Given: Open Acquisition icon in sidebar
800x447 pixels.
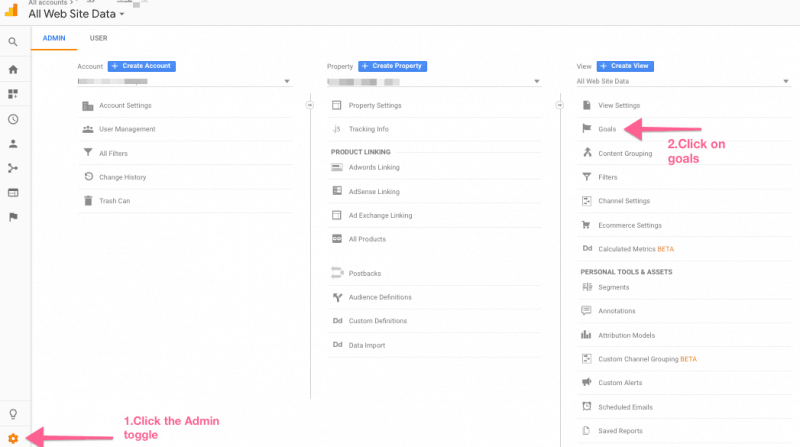Looking at the screenshot, I should (13, 168).
